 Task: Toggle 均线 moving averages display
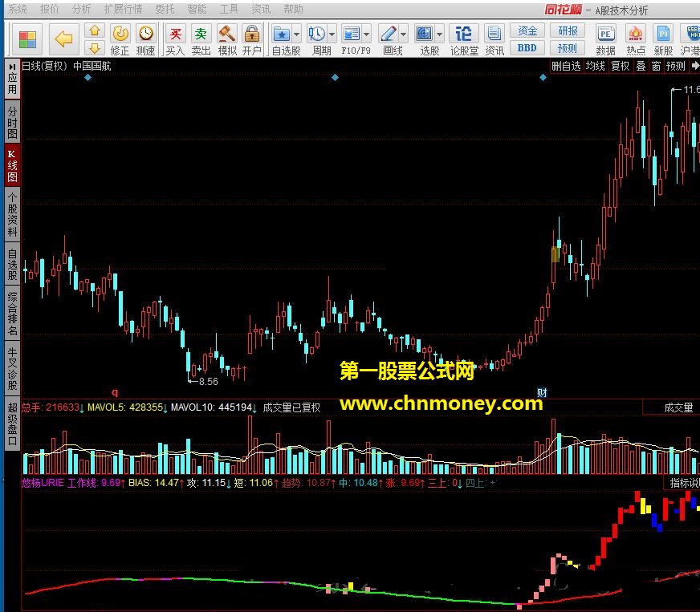tap(595, 66)
